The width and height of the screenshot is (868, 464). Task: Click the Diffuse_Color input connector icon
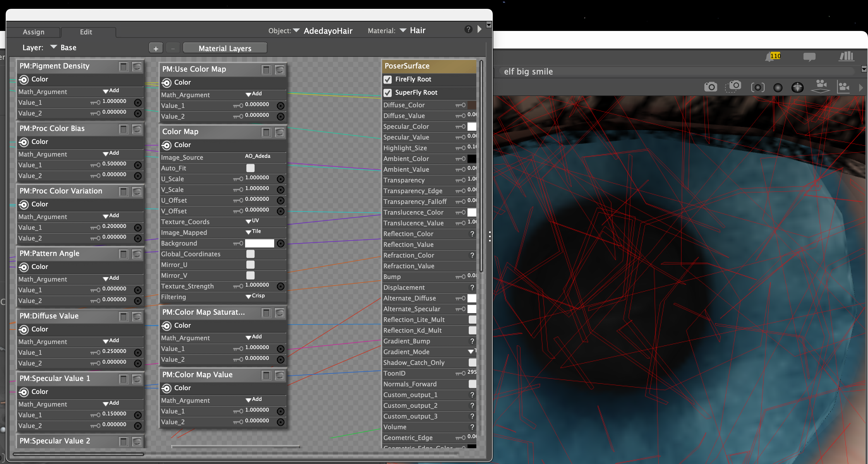pyautogui.click(x=460, y=105)
